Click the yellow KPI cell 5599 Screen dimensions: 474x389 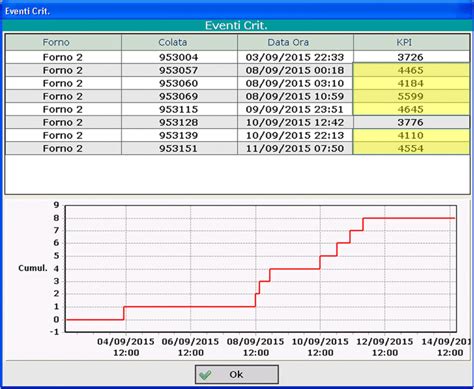[x=411, y=96]
